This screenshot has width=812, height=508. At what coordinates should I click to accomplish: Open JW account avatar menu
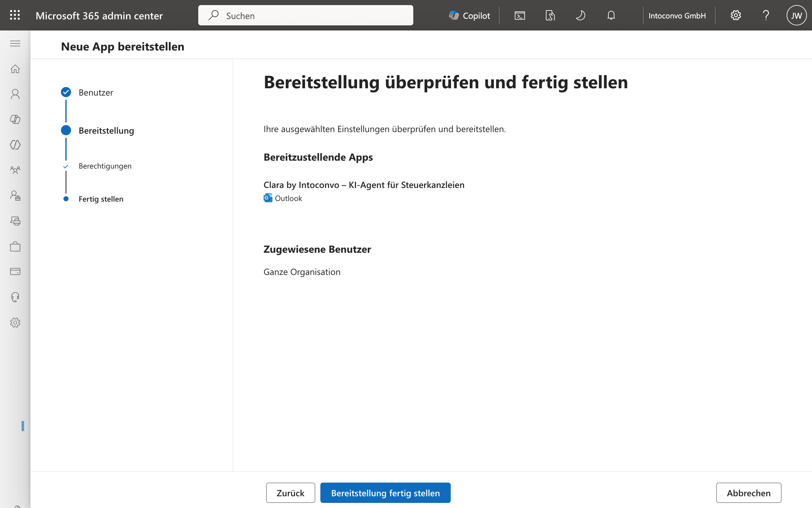pyautogui.click(x=796, y=16)
